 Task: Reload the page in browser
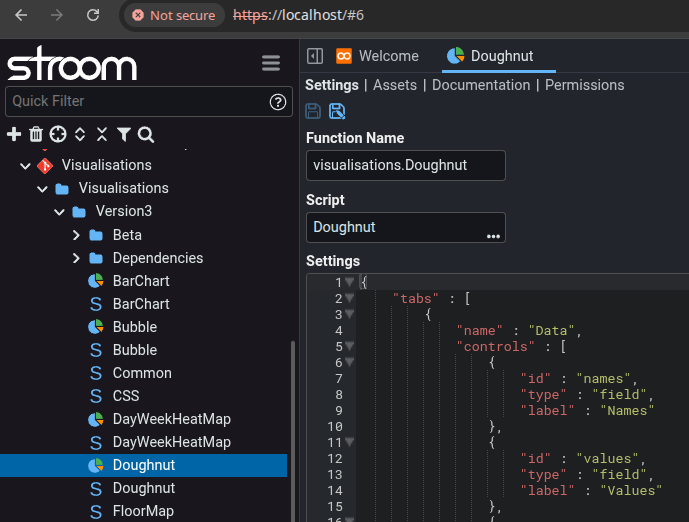pos(93,15)
